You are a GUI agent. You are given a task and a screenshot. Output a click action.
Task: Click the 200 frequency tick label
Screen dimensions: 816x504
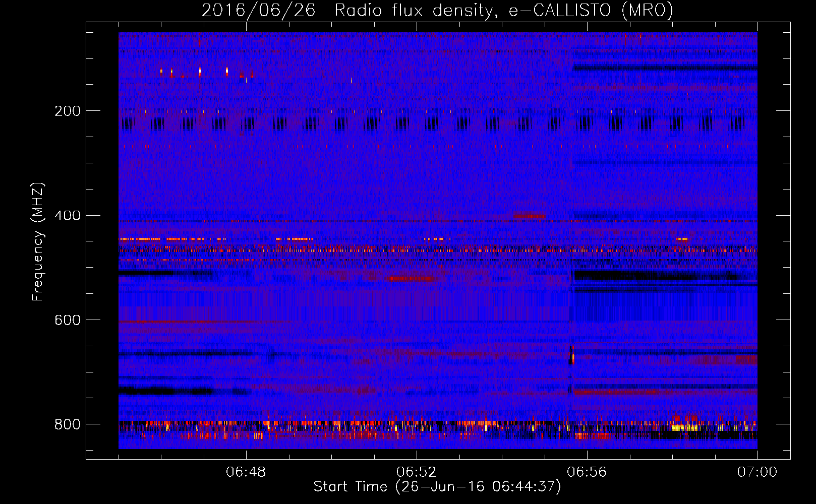[68, 111]
